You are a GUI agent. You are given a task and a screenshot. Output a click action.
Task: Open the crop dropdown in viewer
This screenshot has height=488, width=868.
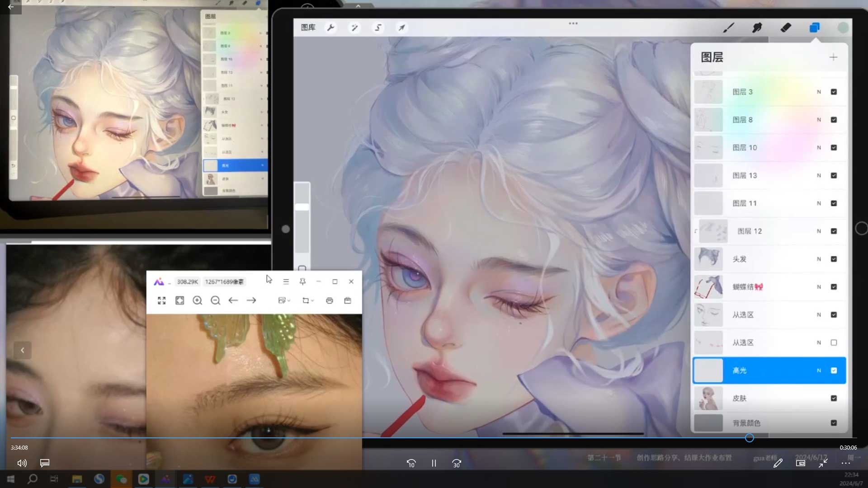point(308,300)
